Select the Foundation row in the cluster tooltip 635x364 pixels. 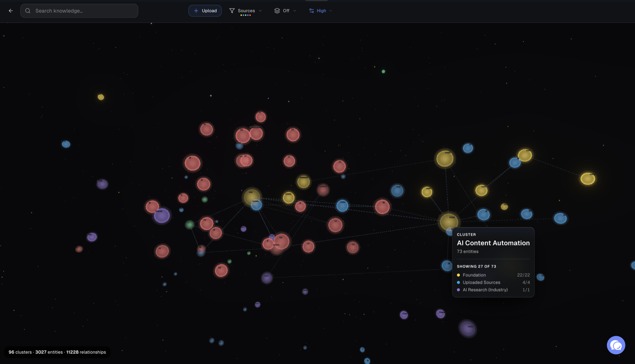493,275
